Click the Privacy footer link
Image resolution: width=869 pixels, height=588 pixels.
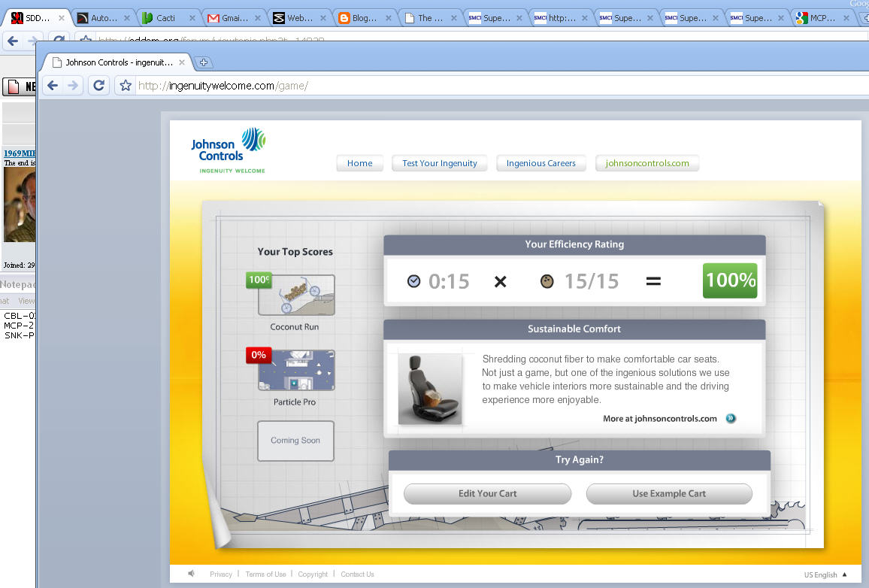[221, 574]
